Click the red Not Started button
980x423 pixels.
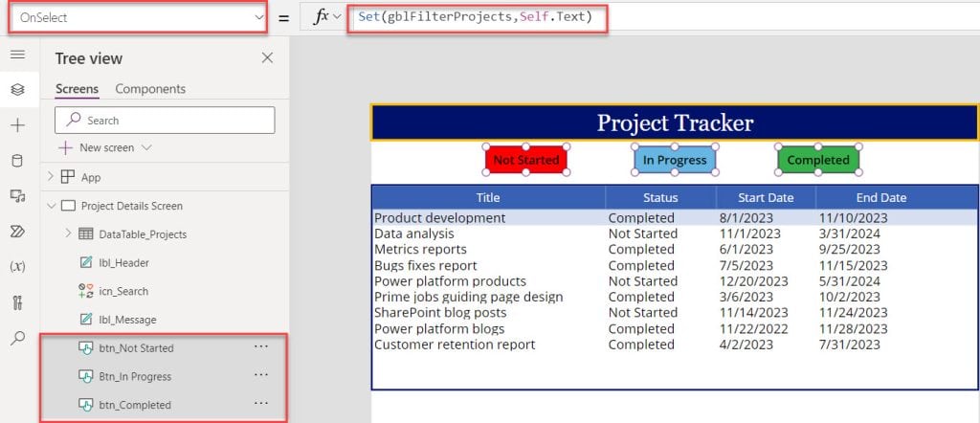coord(526,160)
